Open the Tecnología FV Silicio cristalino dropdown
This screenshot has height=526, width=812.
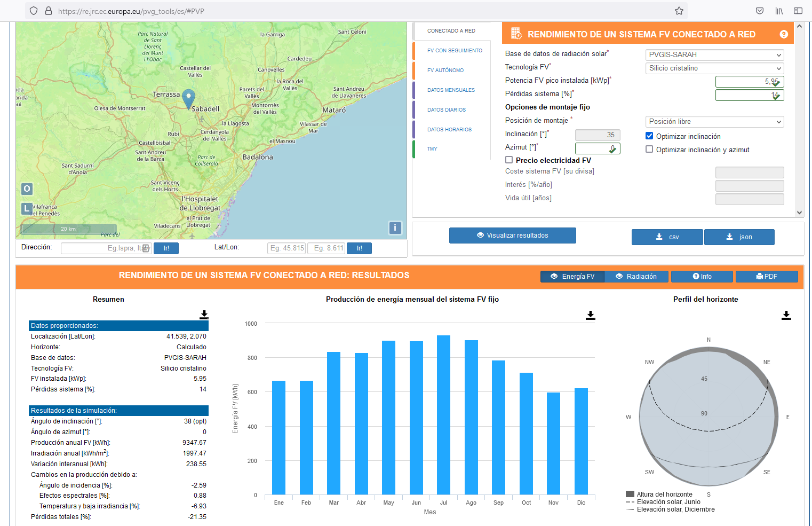[714, 68]
